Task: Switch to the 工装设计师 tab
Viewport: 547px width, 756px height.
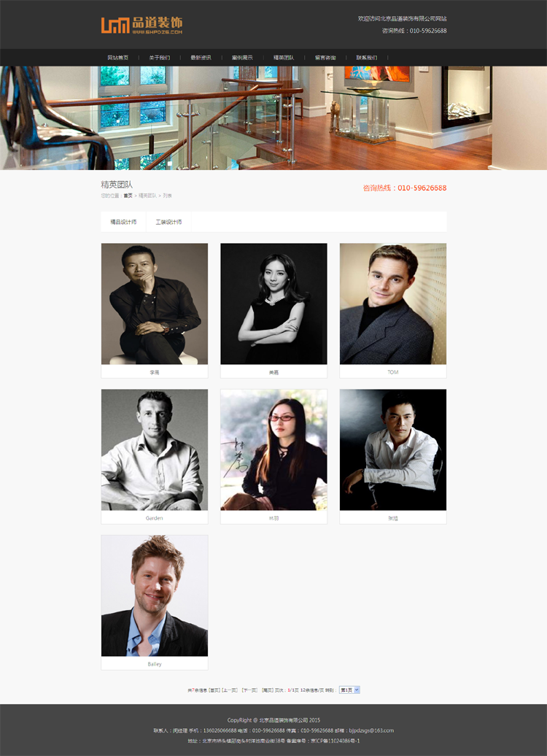Action: [168, 223]
